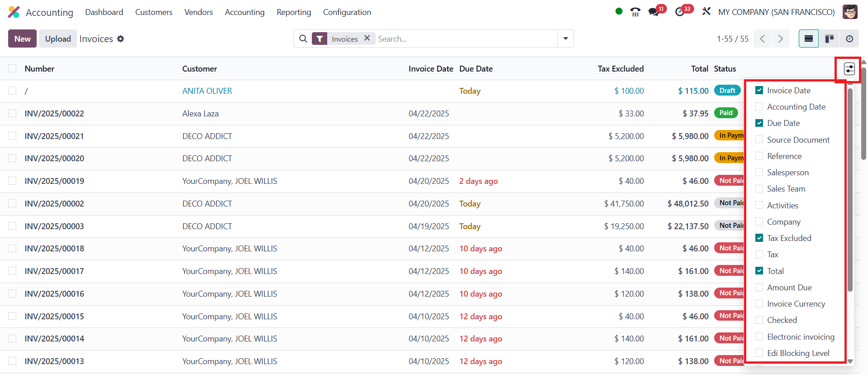
Task: Open company switcher MY COMPANY (SAN FRANCISCO)
Action: tap(776, 12)
